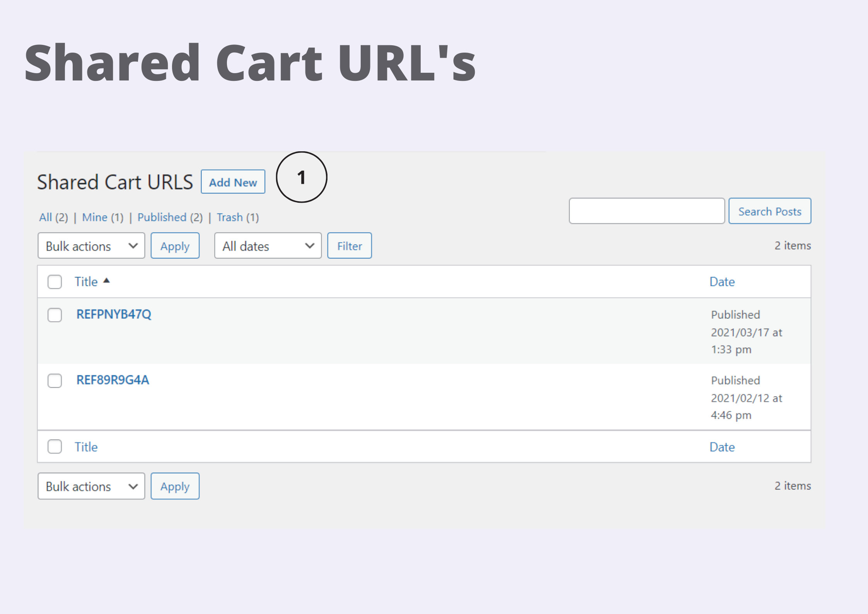The height and width of the screenshot is (614, 868).
Task: Sort entries by Title column
Action: pyautogui.click(x=86, y=282)
